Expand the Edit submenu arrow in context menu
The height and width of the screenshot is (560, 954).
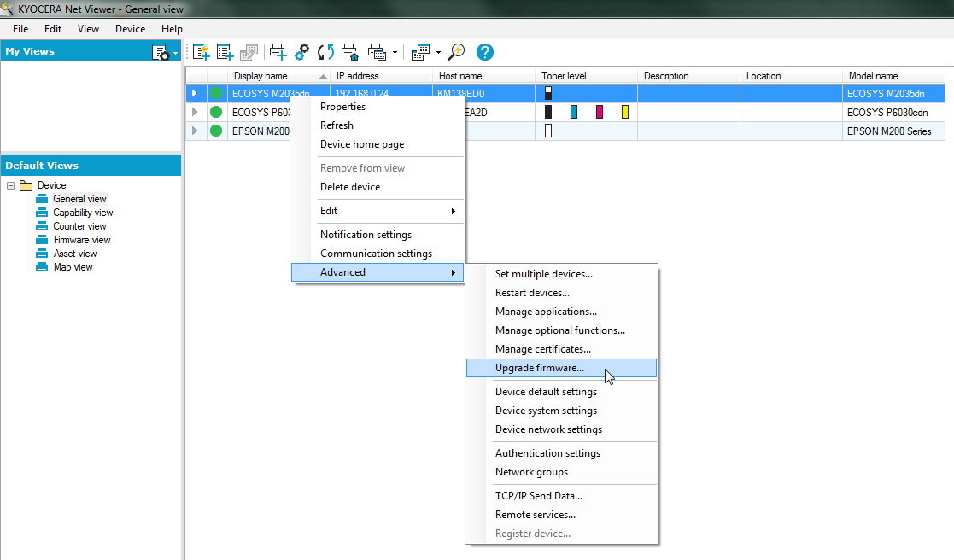click(x=454, y=211)
